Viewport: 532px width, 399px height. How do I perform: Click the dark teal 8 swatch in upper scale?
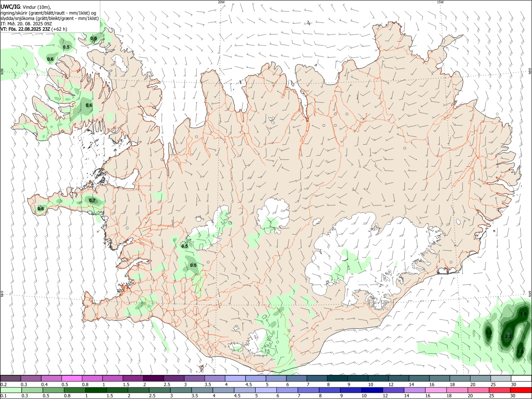[x=337, y=379]
